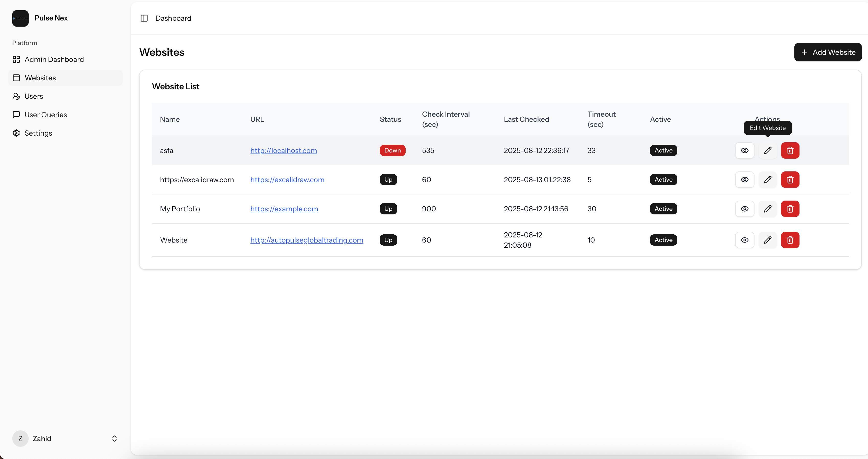Click the Pulse Nex logo icon

click(x=20, y=18)
